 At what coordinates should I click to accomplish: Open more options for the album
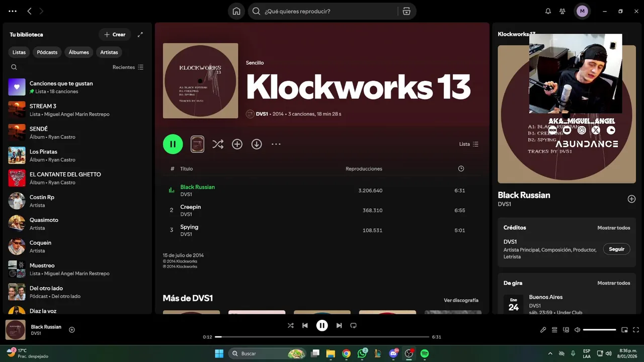point(276,144)
